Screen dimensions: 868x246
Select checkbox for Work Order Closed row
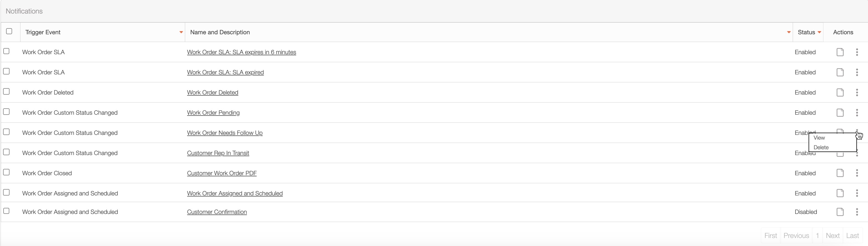[x=6, y=172]
